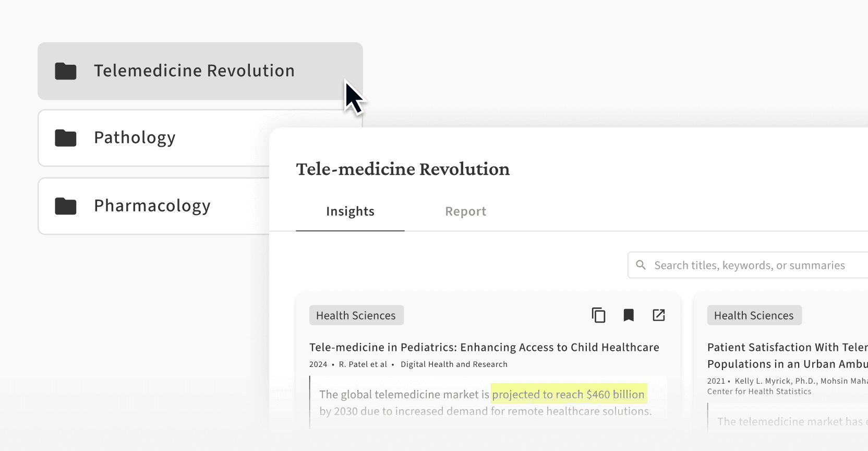Open the Pathology folder
The width and height of the screenshot is (868, 451).
[x=154, y=138]
